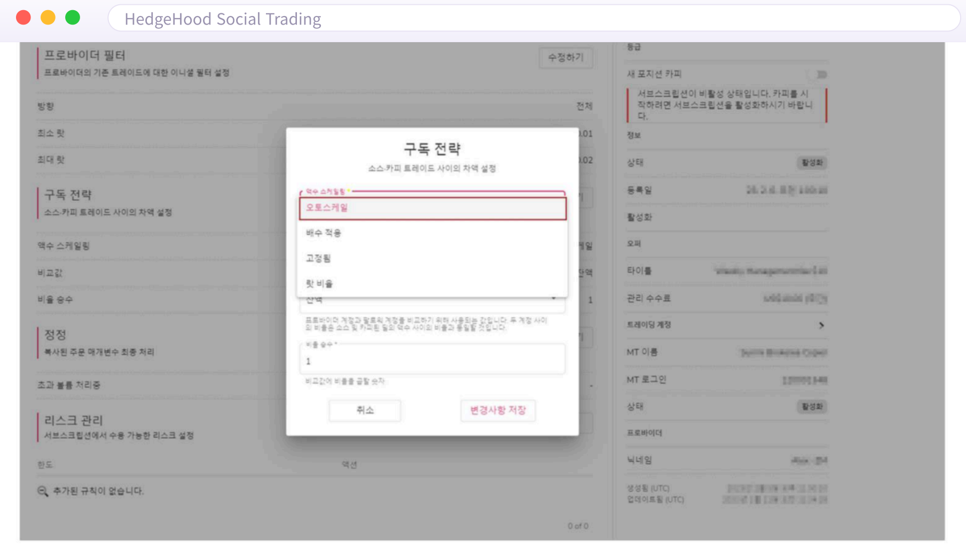This screenshot has height=560, width=966.
Task: Open the 잔액 comparison value dropdown arrow
Action: pyautogui.click(x=554, y=299)
